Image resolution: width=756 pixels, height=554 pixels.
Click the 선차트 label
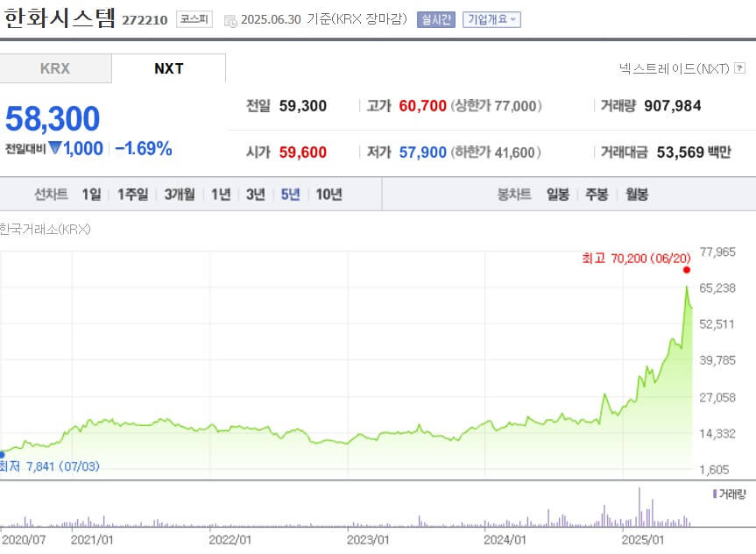pyautogui.click(x=51, y=195)
